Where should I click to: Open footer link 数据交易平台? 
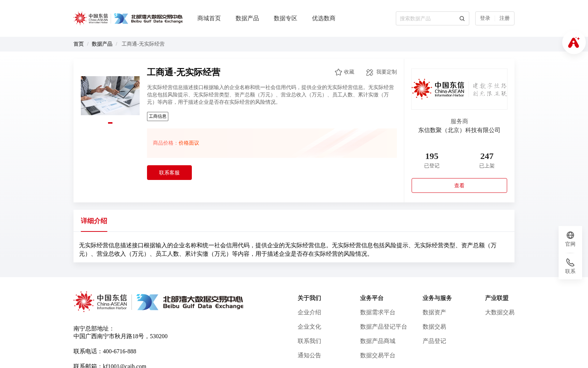tap(378, 355)
